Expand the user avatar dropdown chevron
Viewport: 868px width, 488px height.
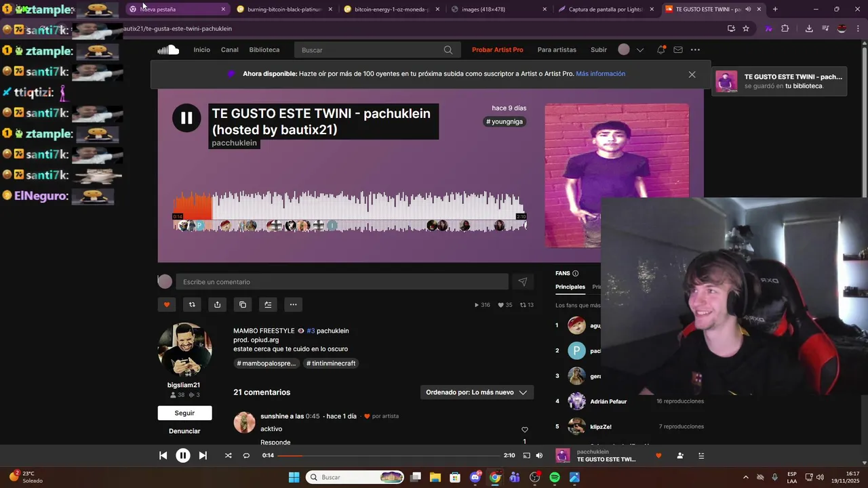pos(639,50)
